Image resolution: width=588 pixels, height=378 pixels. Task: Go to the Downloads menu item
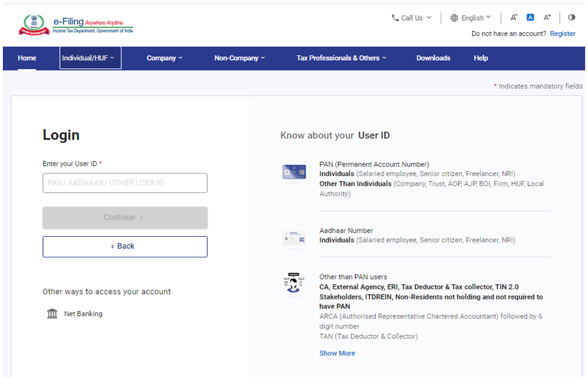pos(433,58)
